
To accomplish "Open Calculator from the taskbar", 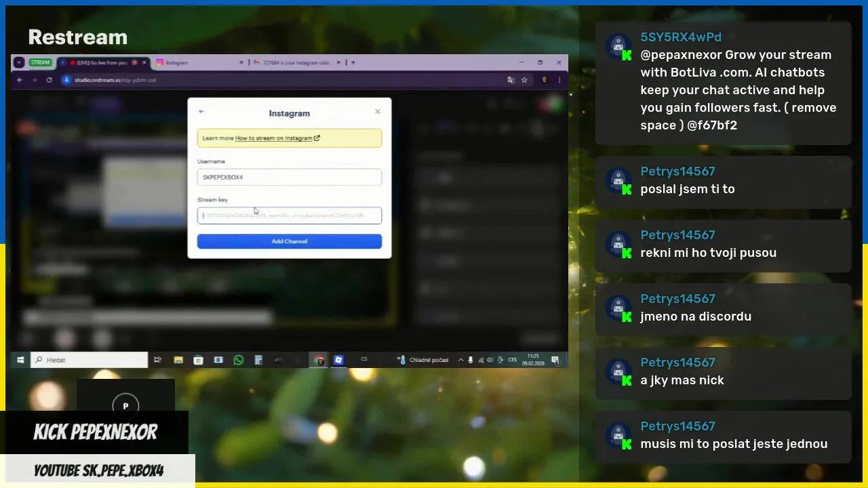I will [x=258, y=360].
